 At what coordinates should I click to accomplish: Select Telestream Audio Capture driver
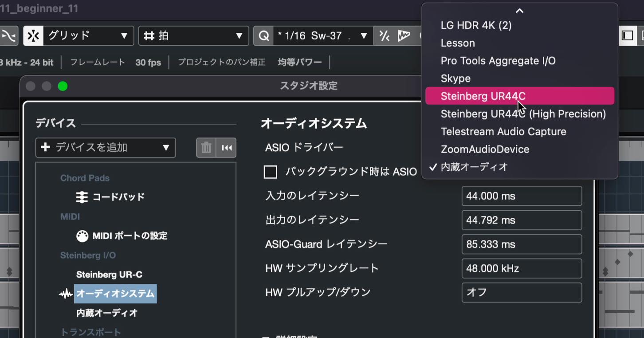point(520,131)
